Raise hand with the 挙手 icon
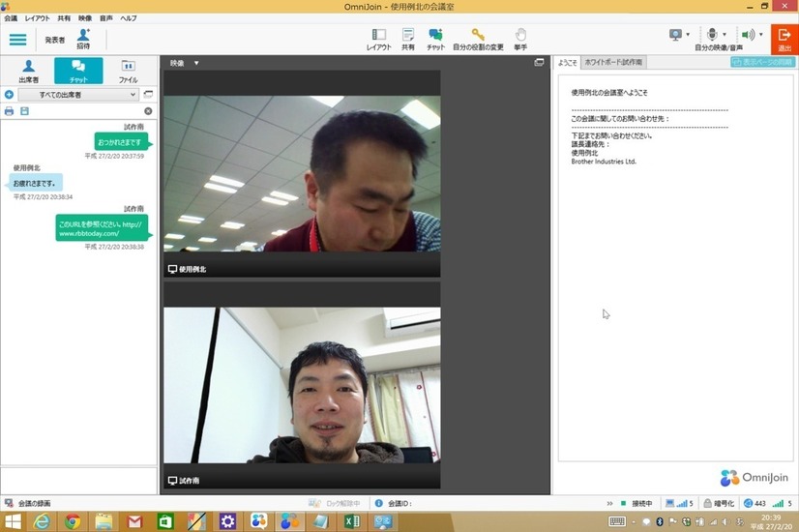This screenshot has width=799, height=532. tap(520, 40)
